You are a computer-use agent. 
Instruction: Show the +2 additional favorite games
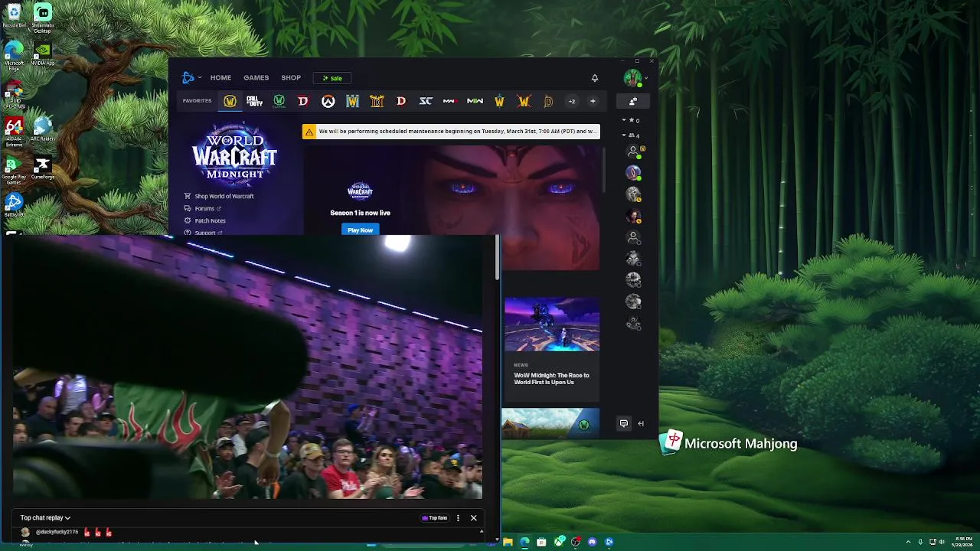tap(571, 101)
